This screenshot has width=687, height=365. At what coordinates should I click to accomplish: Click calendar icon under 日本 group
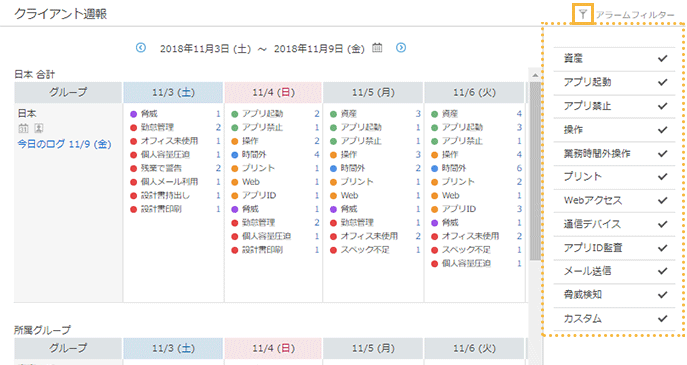(23, 128)
